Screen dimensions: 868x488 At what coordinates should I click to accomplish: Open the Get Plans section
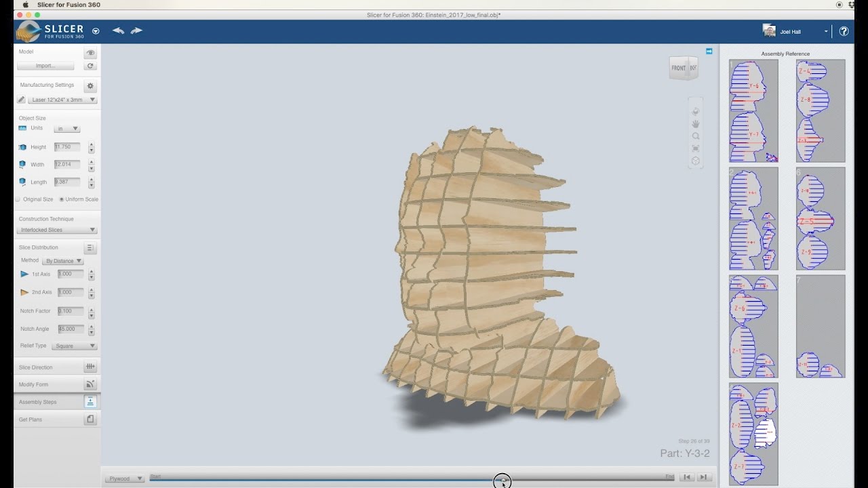click(57, 420)
